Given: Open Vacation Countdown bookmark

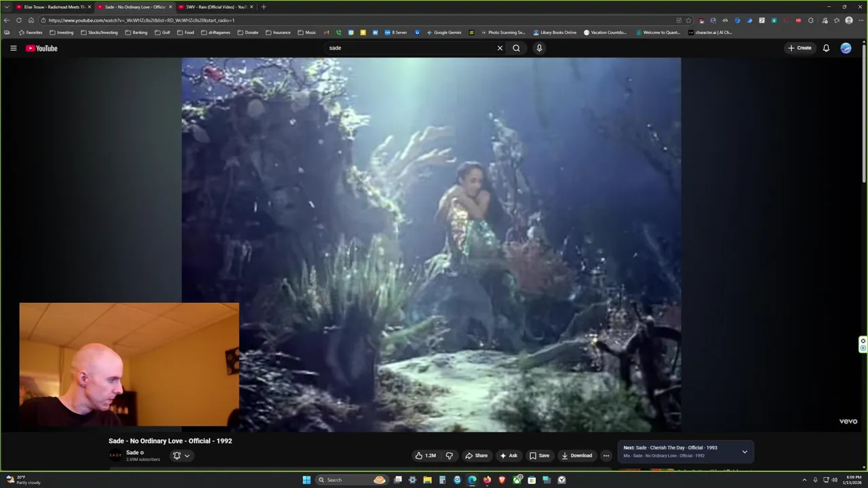Looking at the screenshot, I should [606, 33].
